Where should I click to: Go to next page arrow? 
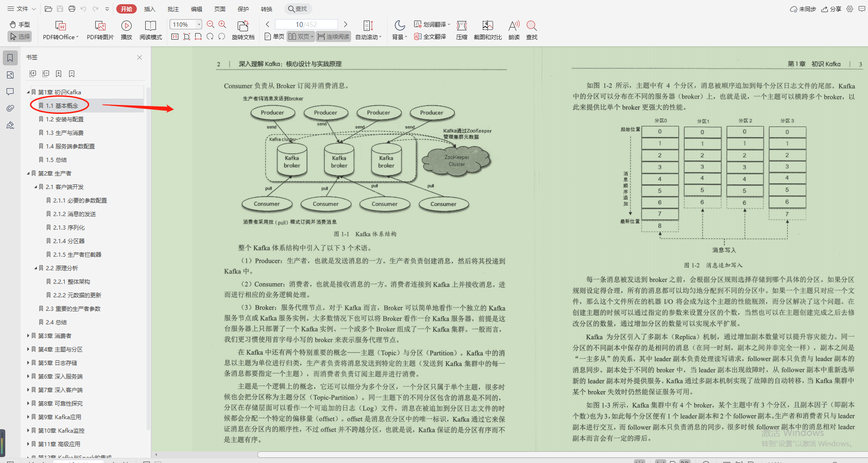click(x=346, y=24)
